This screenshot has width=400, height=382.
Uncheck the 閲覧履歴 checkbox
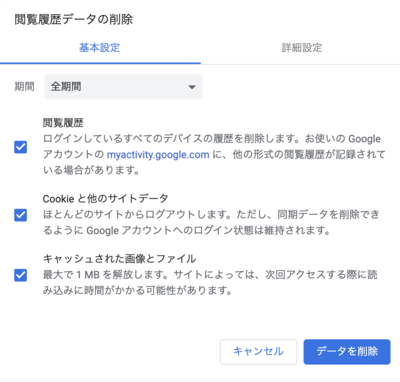(21, 147)
